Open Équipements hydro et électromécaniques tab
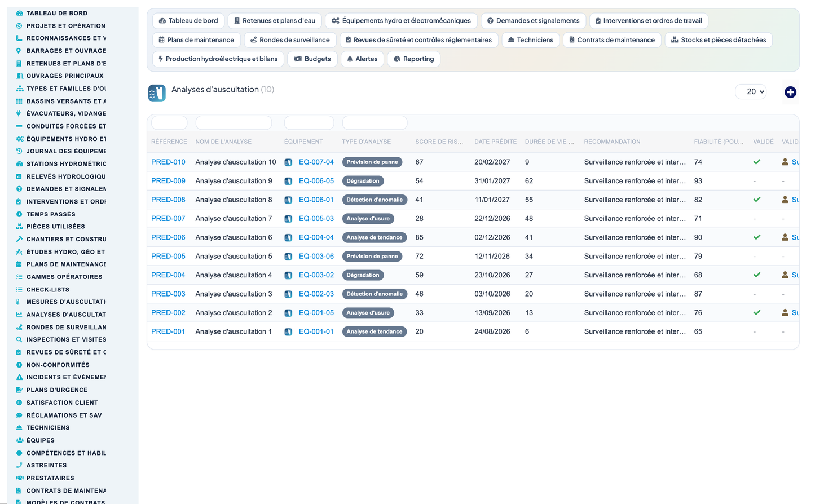The height and width of the screenshot is (504, 815). coord(401,21)
